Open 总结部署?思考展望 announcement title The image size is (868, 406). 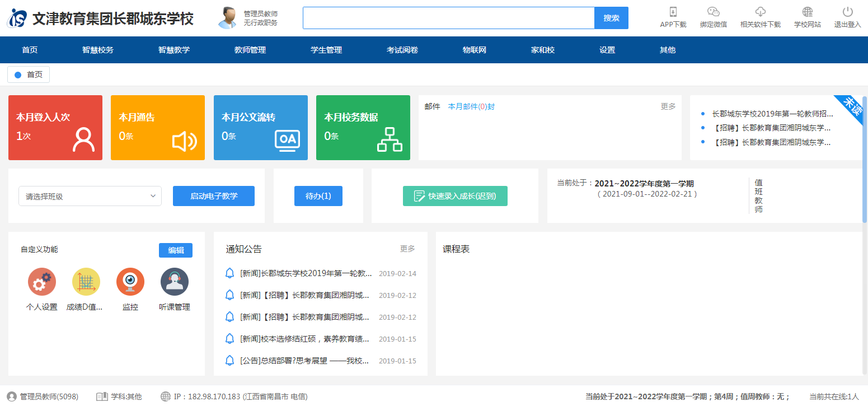tap(305, 361)
